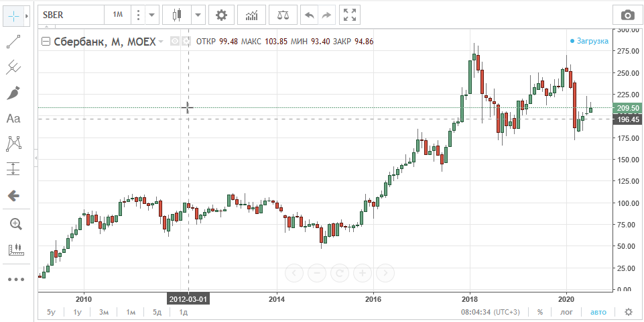Select the XABCD pattern tool
644x322 pixels.
[13, 143]
